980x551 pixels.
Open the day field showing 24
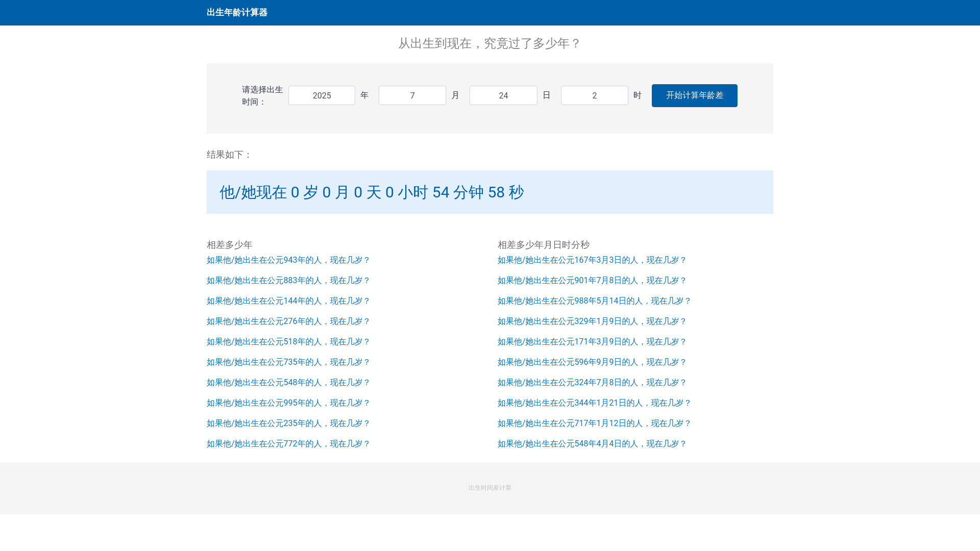[x=503, y=95]
